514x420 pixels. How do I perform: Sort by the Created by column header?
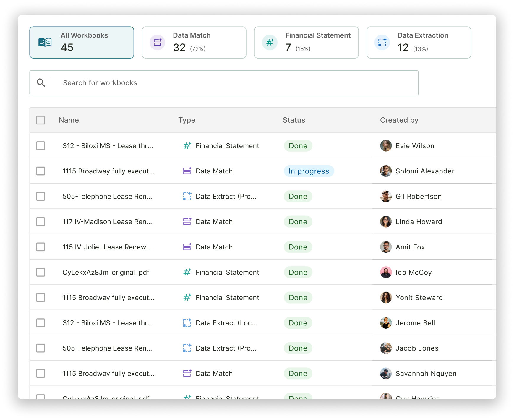399,120
